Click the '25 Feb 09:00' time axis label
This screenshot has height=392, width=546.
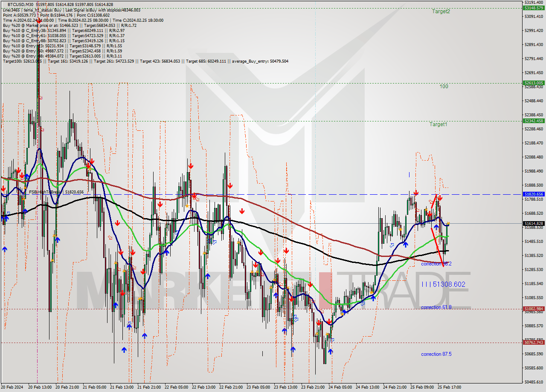click(422, 387)
